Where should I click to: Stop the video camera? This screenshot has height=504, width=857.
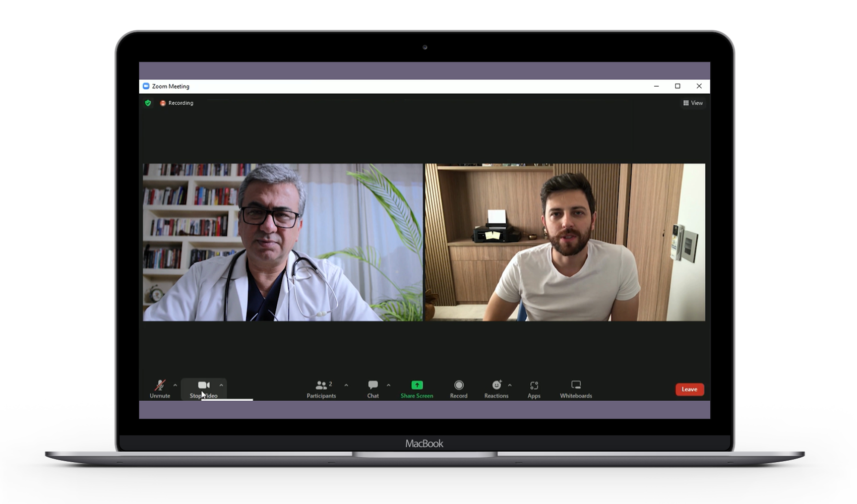(x=204, y=390)
